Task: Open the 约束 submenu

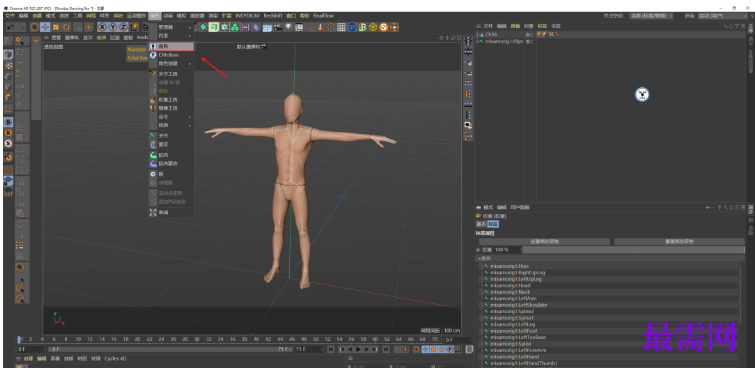Action: 171,36
